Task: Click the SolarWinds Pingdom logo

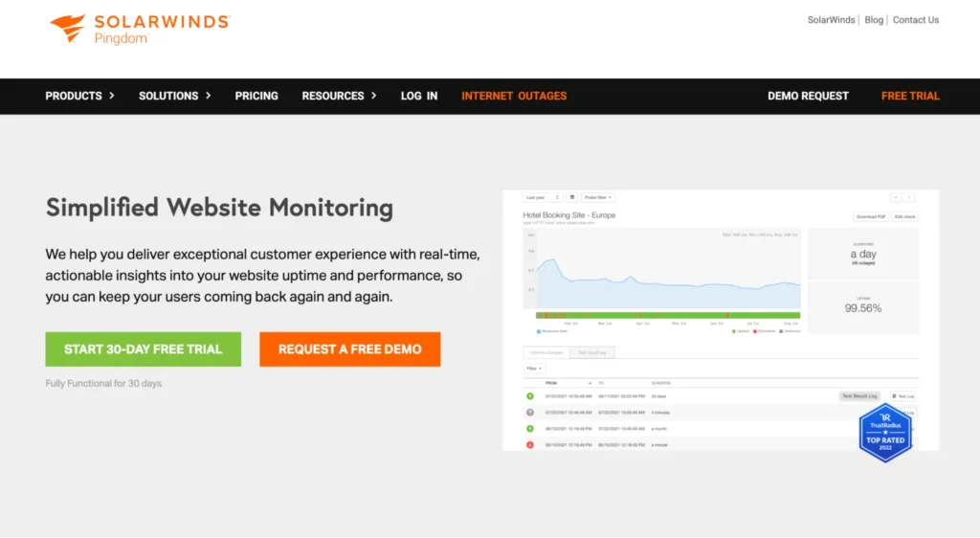Action: [x=140, y=29]
